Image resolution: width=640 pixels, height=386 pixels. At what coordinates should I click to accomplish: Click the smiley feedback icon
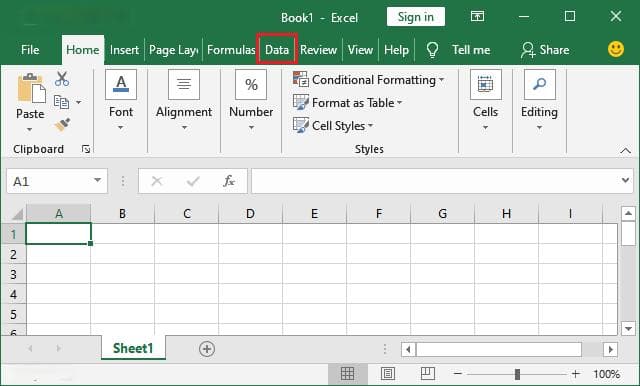point(616,49)
